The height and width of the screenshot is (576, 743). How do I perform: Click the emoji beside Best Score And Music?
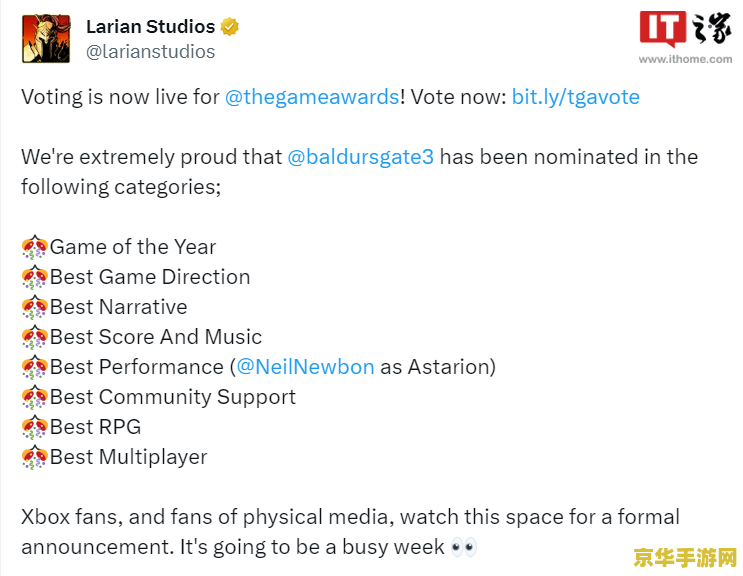click(34, 337)
